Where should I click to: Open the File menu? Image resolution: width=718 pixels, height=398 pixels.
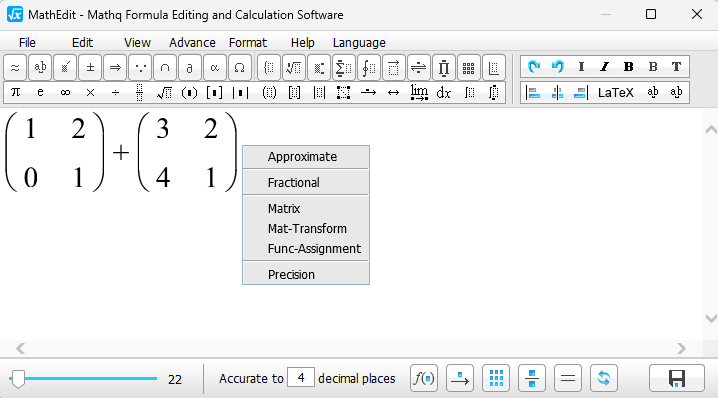[27, 43]
